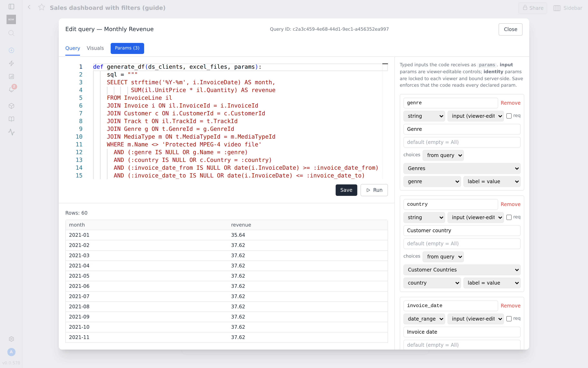This screenshot has width=588, height=368.
Task: Open the chart dashboard icon in sidebar
Action: (11, 76)
